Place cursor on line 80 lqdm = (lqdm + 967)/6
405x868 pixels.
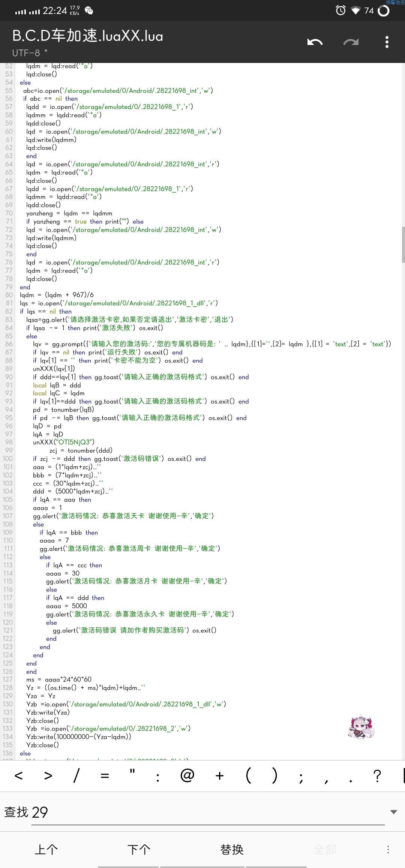(57, 295)
